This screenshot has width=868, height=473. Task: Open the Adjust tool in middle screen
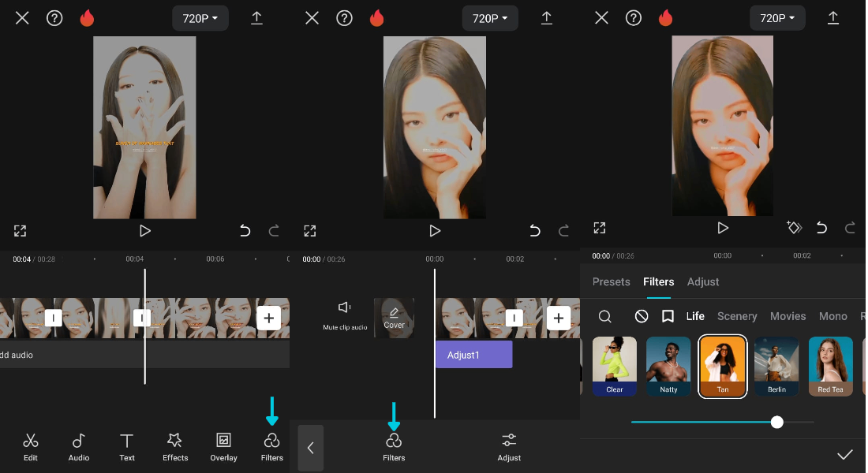(x=509, y=446)
